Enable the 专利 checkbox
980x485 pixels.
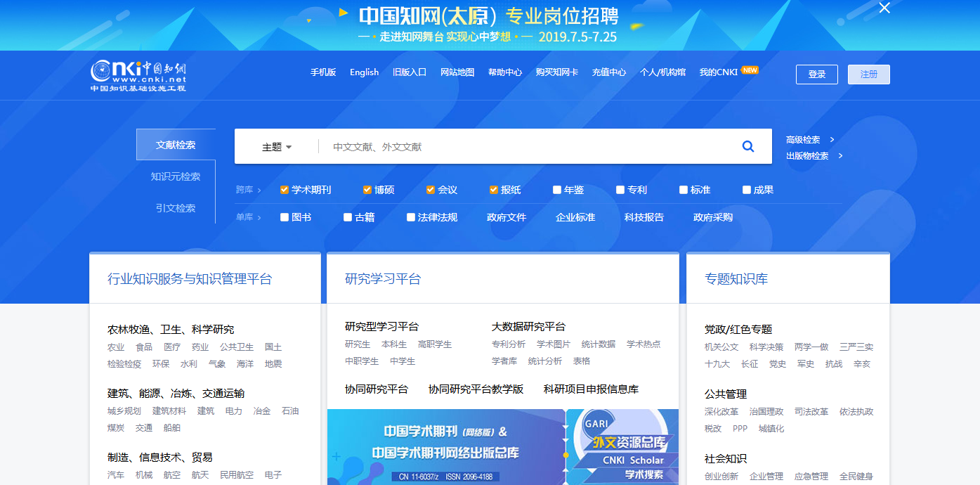[620, 190]
